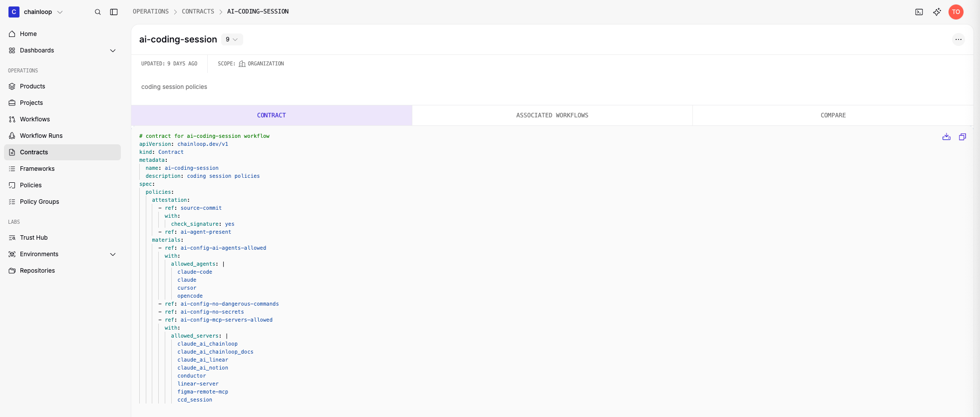Open the terminal icon in top bar
Image resolution: width=980 pixels, height=417 pixels.
[x=919, y=12]
